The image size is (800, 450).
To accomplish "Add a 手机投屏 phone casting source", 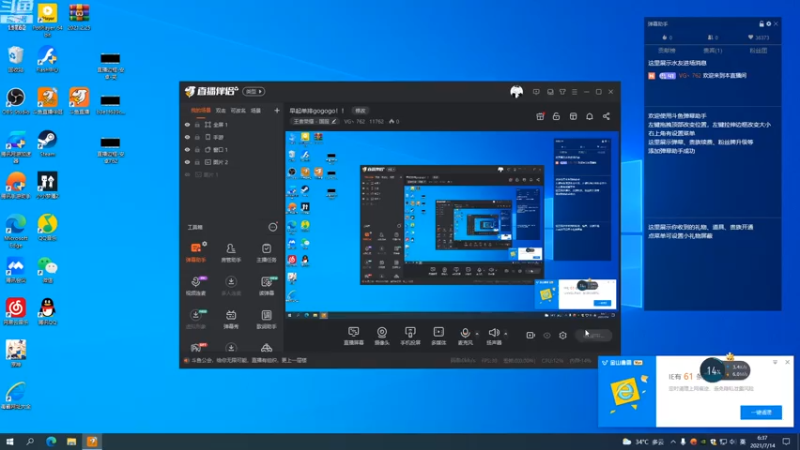I will [410, 336].
